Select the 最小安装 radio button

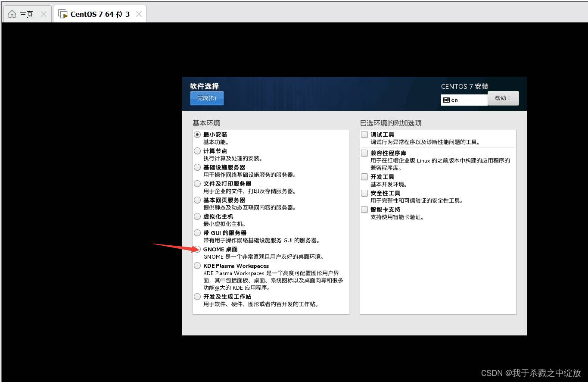(197, 135)
